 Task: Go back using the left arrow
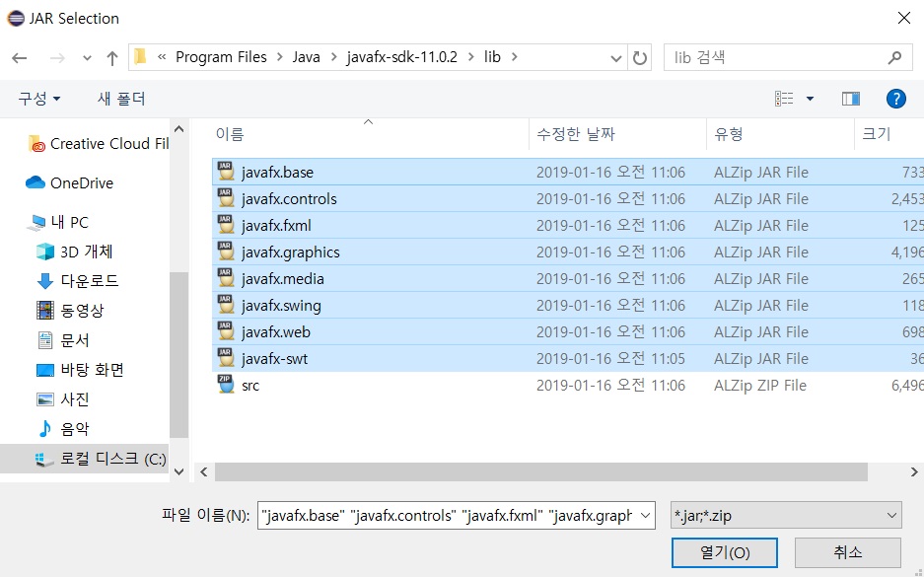[20, 58]
